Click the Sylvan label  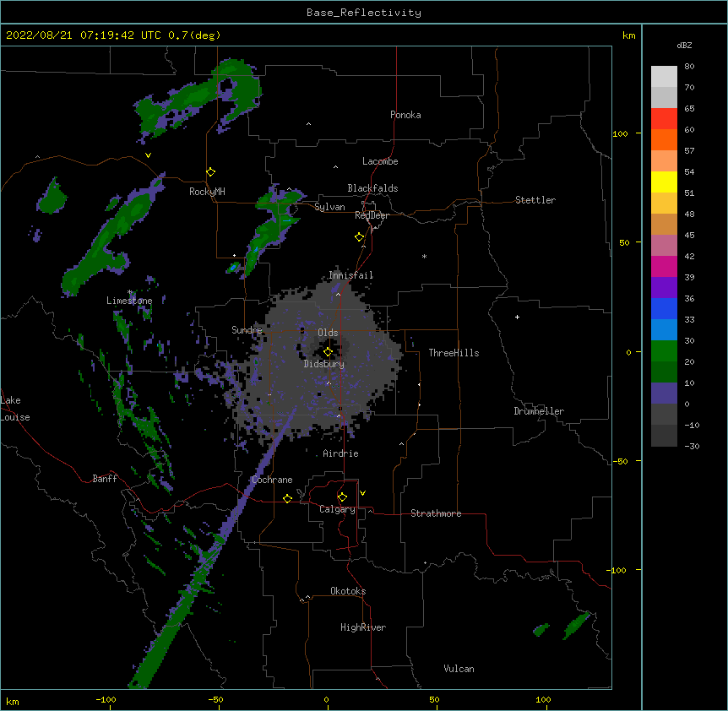coord(329,207)
